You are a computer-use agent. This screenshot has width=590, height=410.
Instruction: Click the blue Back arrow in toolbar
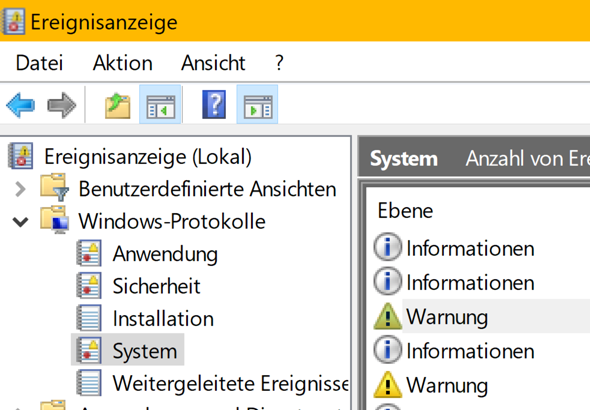pos(21,105)
